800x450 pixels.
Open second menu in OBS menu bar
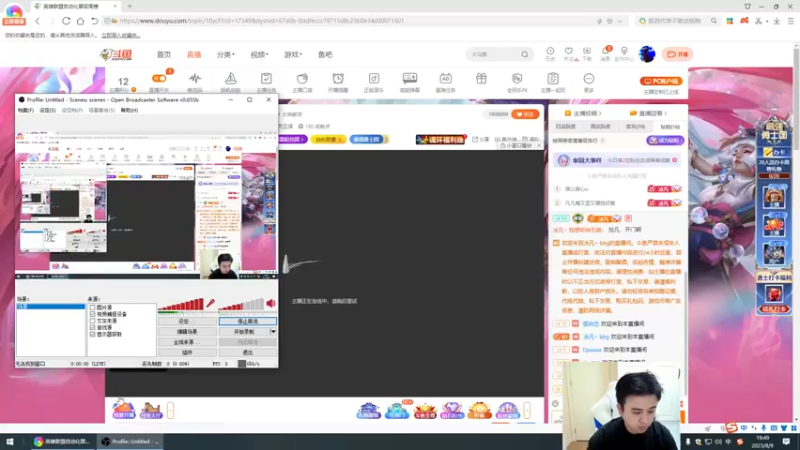[47, 110]
